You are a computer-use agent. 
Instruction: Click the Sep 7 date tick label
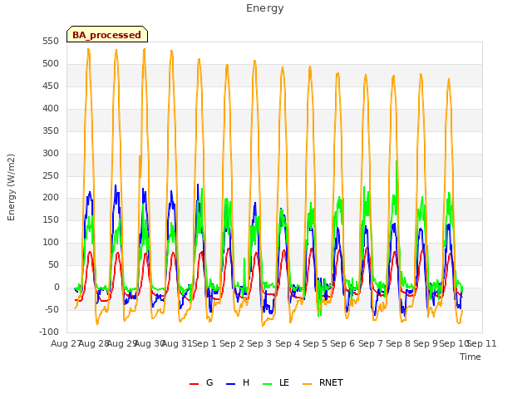[371, 343]
